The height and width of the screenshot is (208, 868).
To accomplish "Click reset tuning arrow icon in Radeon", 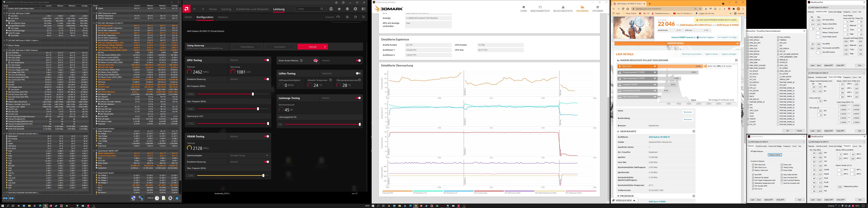I will (364, 17).
